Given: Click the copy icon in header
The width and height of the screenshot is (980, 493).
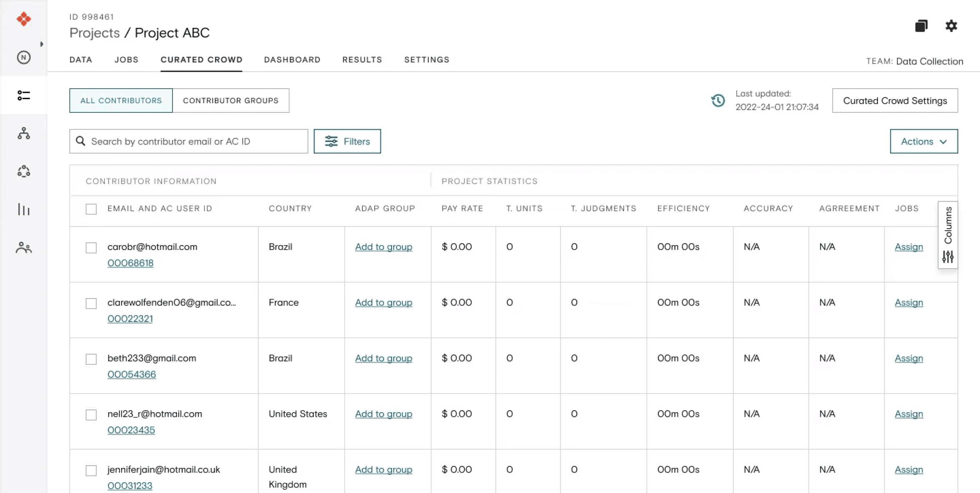Looking at the screenshot, I should (921, 26).
